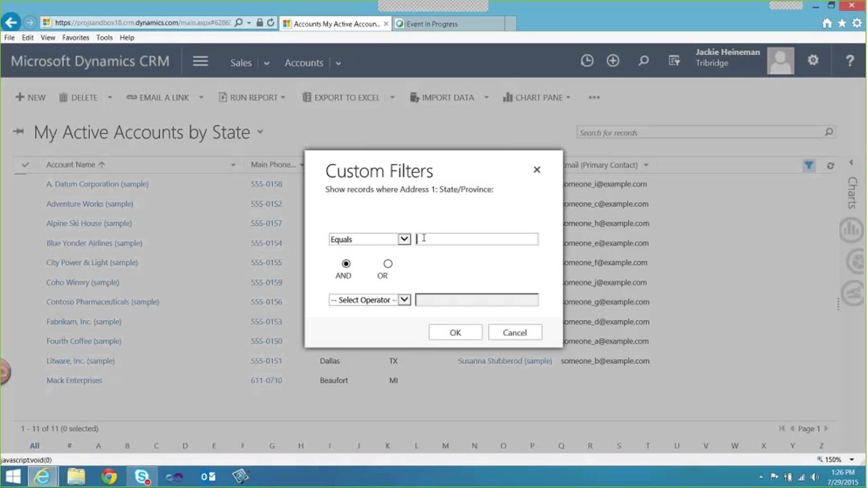This screenshot has height=488, width=868.
Task: Open the browser Tools menu
Action: pyautogui.click(x=104, y=38)
